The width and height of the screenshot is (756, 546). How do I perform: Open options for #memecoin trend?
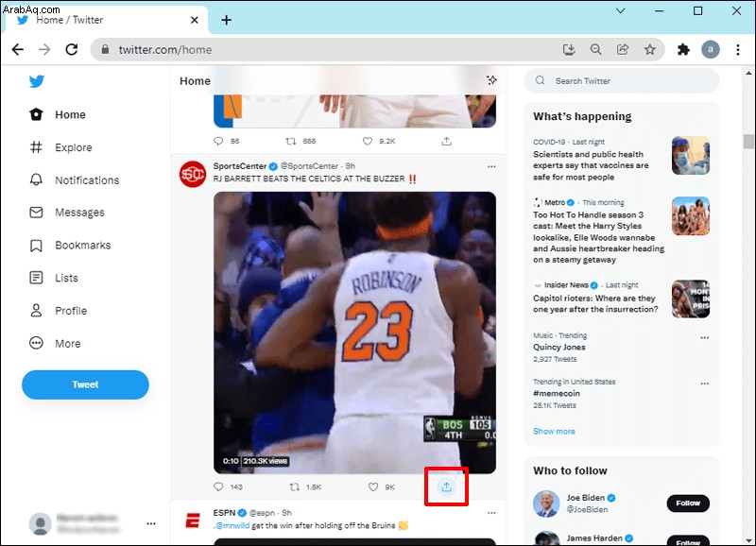[x=704, y=384]
